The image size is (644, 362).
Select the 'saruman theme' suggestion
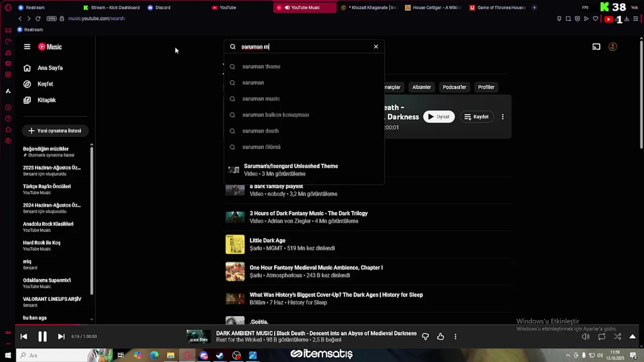tap(304, 66)
